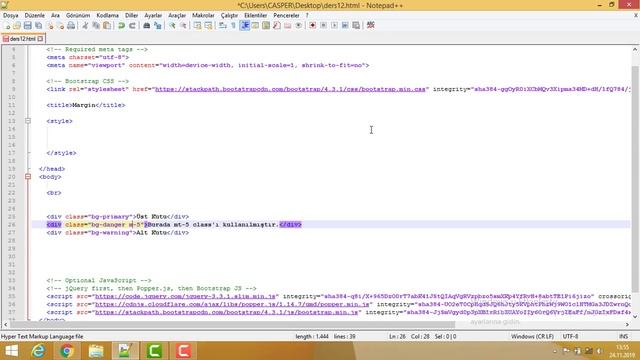Image resolution: width=640 pixels, height=360 pixels.
Task: Open the Function List toolbar icon
Action: [277, 25]
